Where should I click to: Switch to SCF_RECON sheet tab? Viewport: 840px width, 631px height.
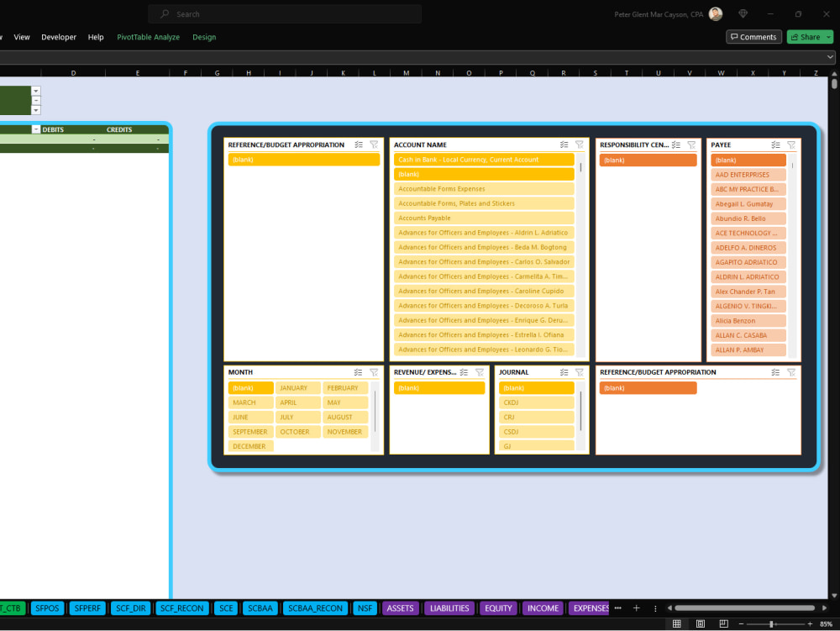coord(181,608)
